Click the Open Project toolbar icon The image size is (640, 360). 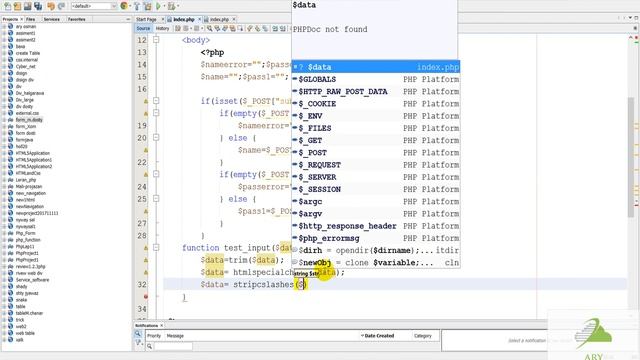tap(28, 6)
